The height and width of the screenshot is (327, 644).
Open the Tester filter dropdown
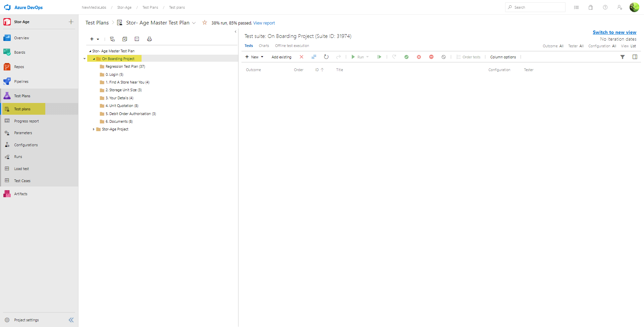[576, 46]
